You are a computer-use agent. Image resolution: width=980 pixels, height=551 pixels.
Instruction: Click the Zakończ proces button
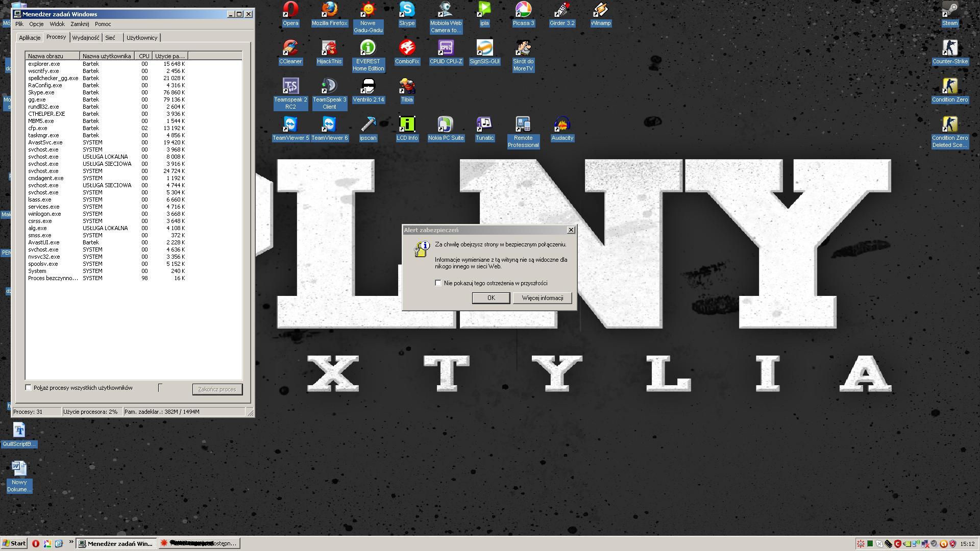pyautogui.click(x=217, y=389)
